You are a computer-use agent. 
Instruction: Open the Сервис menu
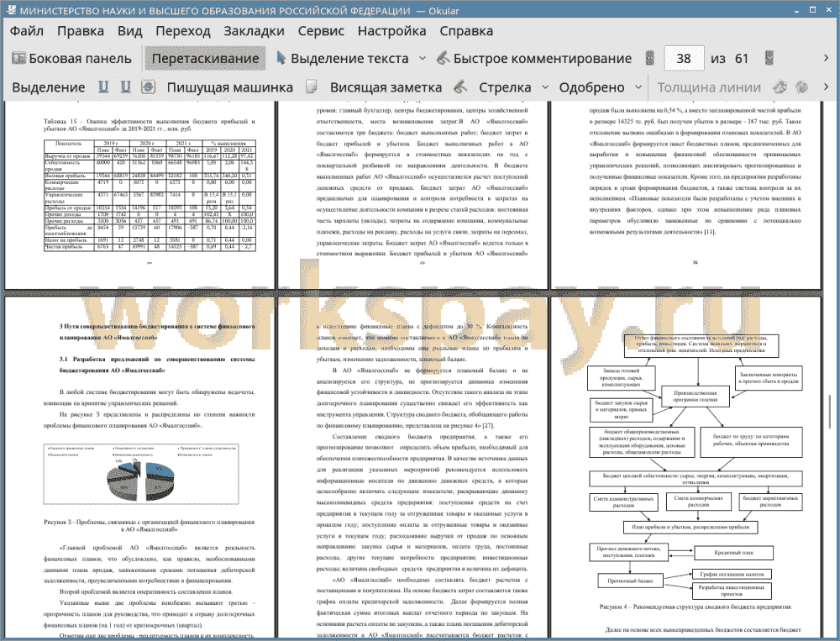coord(321,31)
